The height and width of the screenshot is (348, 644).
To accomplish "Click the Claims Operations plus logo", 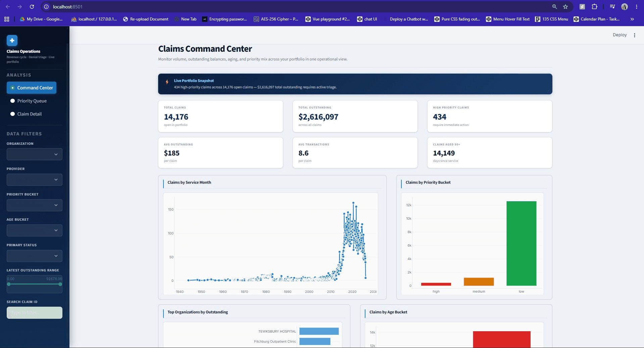I will (12, 41).
